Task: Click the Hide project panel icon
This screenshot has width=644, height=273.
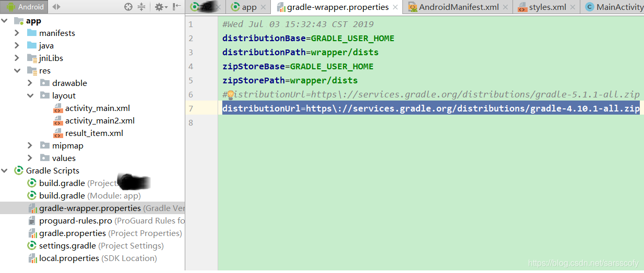Action: pos(177,7)
